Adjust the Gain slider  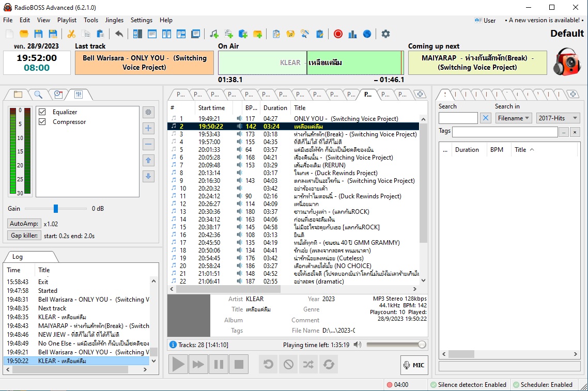coord(56,209)
